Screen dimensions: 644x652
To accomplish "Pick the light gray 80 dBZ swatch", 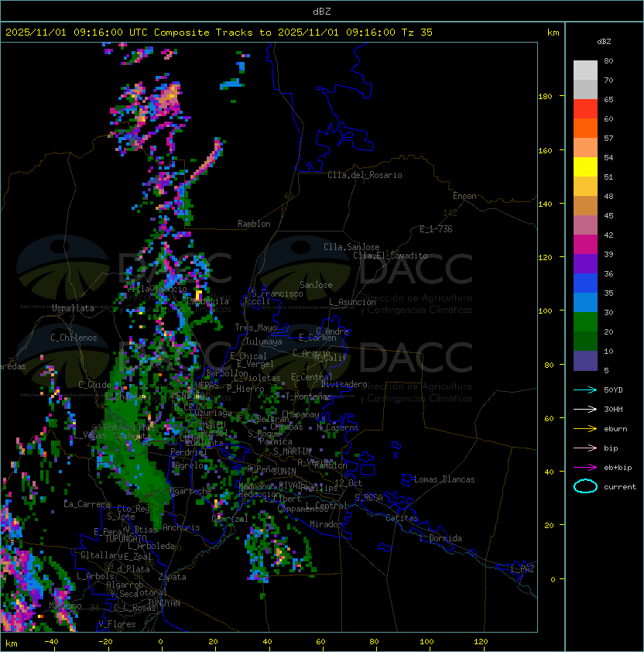I will [585, 70].
